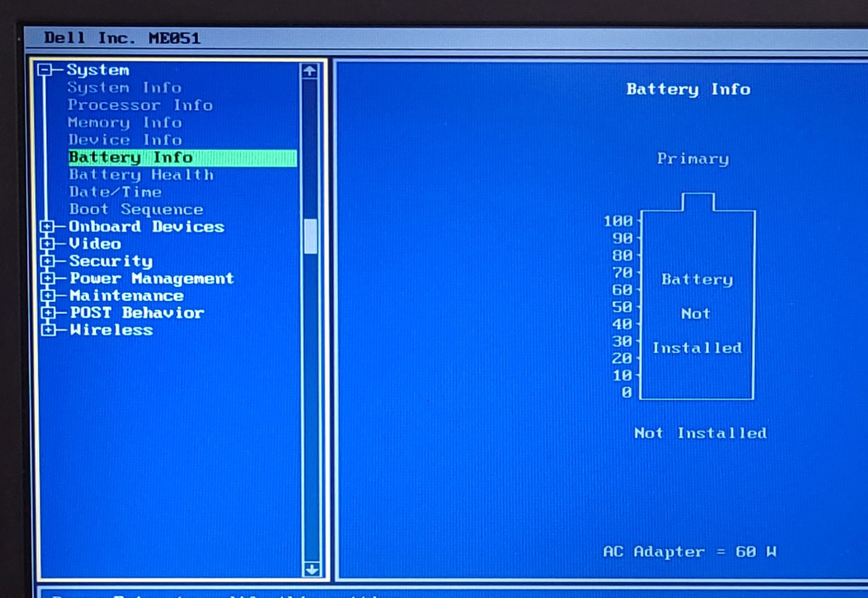Click Not Installed status below battery
The image size is (868, 598).
coord(700,433)
